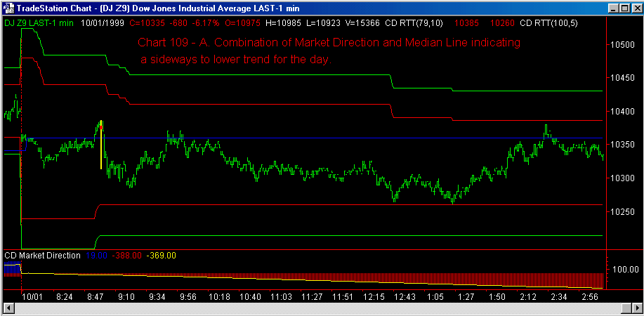This screenshot has height=316, width=644.
Task: Click the 2:56 time axis label
Action: (x=590, y=296)
